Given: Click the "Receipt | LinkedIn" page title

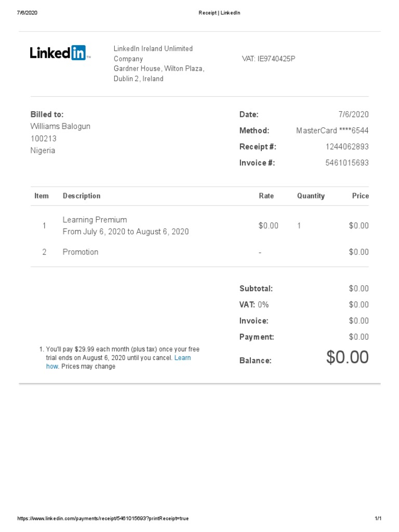Looking at the screenshot, I should (x=219, y=13).
